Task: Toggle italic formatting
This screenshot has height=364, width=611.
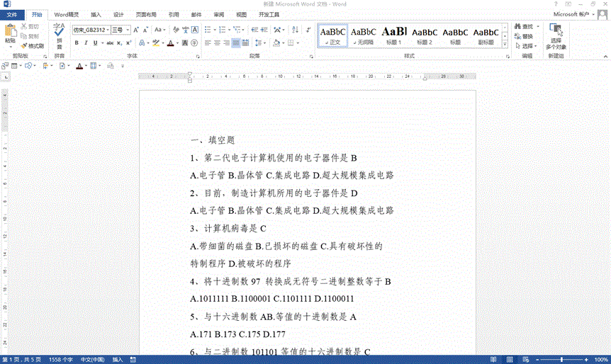Action: pyautogui.click(x=86, y=43)
